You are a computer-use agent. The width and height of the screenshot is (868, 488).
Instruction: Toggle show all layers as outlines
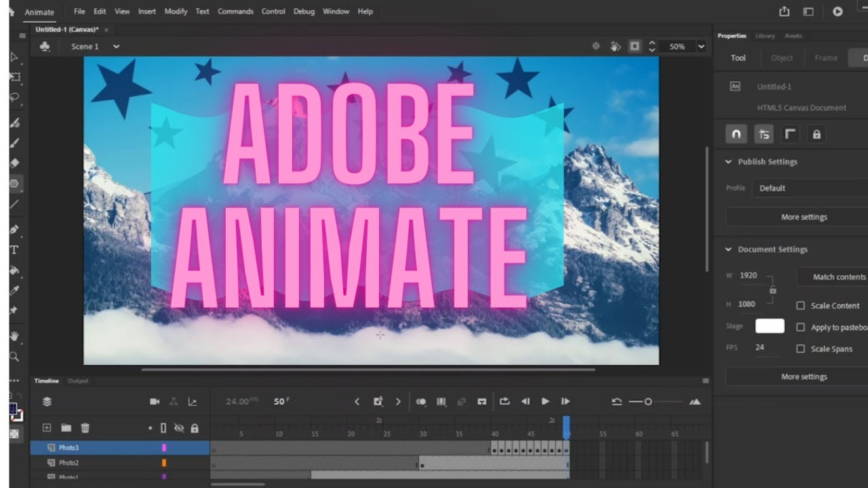click(163, 428)
